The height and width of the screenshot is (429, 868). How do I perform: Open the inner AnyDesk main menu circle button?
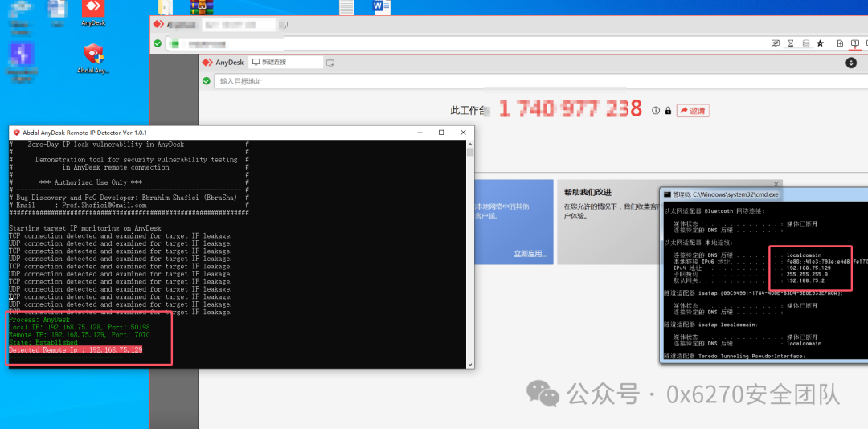(x=851, y=63)
